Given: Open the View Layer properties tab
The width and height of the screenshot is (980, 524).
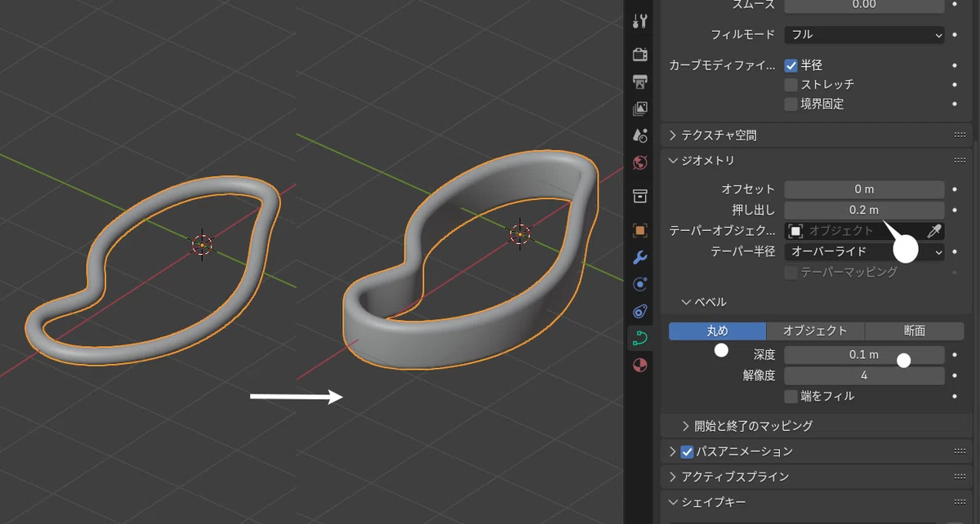Looking at the screenshot, I should [640, 108].
